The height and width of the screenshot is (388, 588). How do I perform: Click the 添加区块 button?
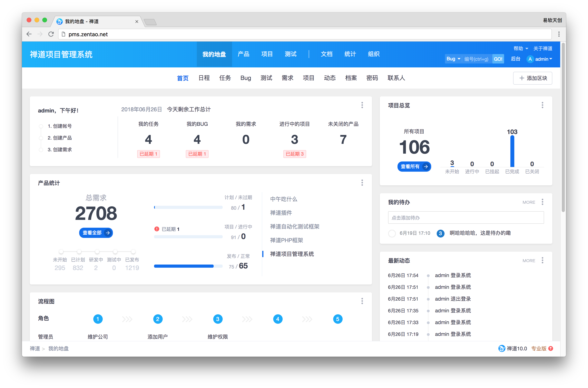tap(533, 78)
